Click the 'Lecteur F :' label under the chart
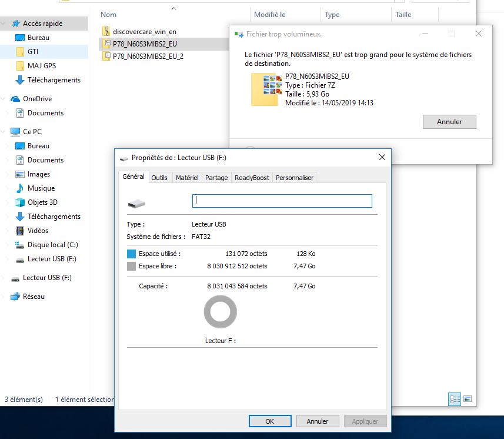The height and width of the screenshot is (439, 504). (x=221, y=341)
